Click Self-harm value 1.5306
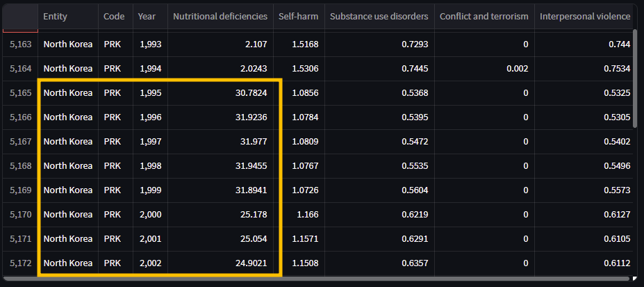Image resolution: width=644 pixels, height=287 pixels. point(299,69)
